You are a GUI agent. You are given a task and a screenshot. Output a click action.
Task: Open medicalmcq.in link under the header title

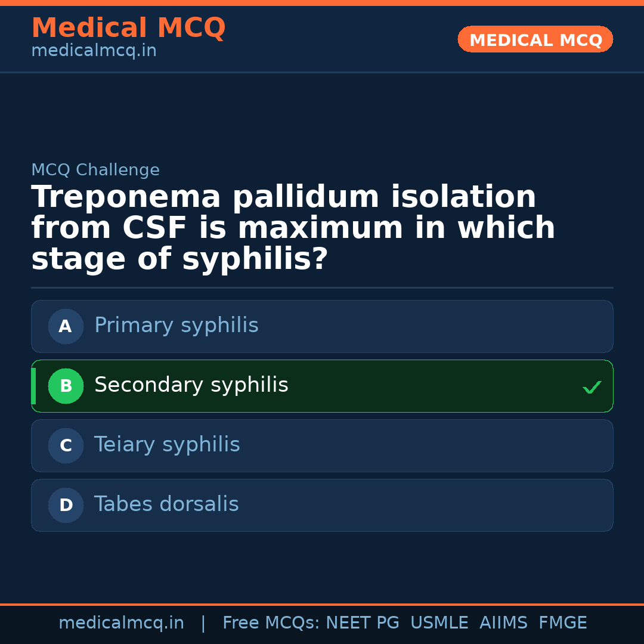(x=94, y=51)
